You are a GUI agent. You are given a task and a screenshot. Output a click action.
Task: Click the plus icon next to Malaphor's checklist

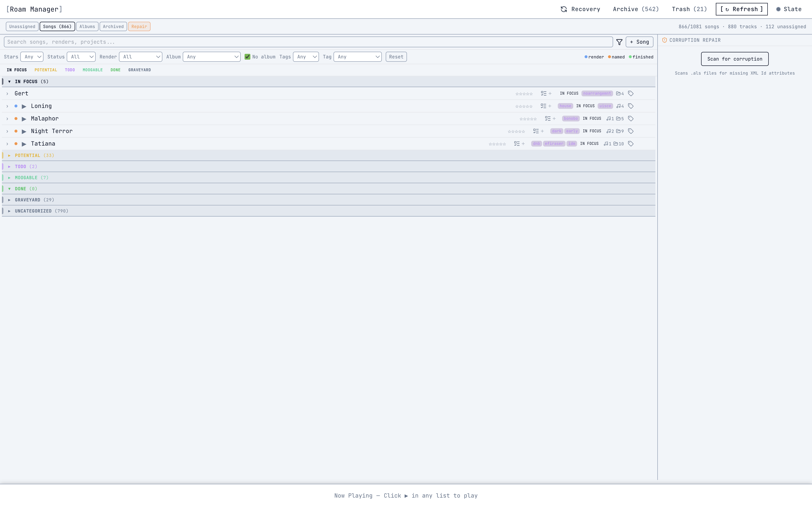[x=554, y=118]
